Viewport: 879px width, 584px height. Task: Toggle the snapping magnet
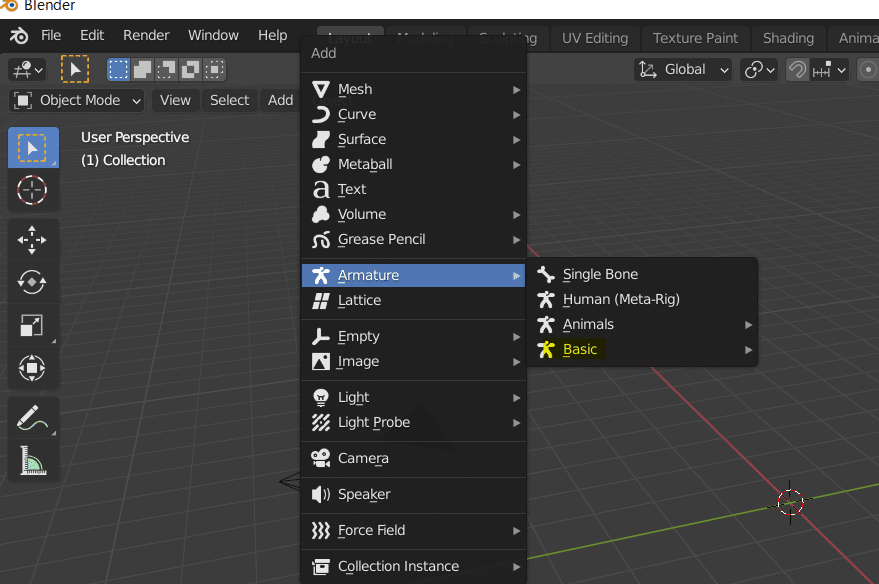pos(797,70)
